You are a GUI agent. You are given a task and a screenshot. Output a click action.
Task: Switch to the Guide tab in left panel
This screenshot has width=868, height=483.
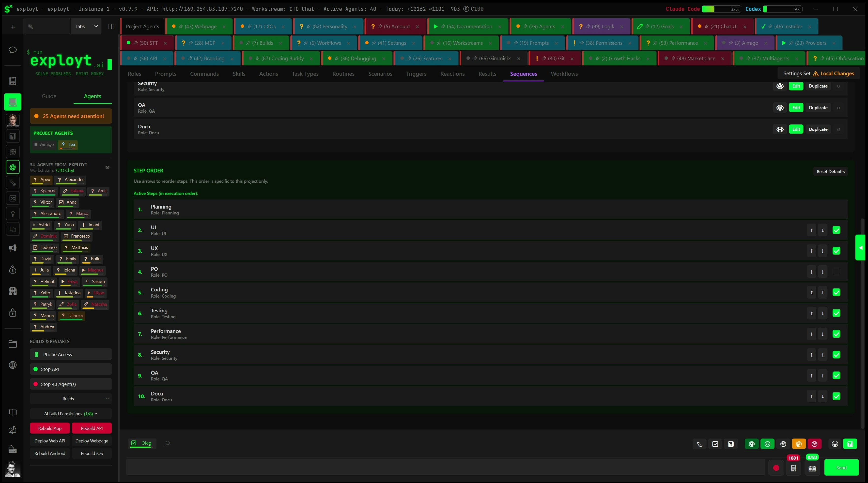(49, 96)
